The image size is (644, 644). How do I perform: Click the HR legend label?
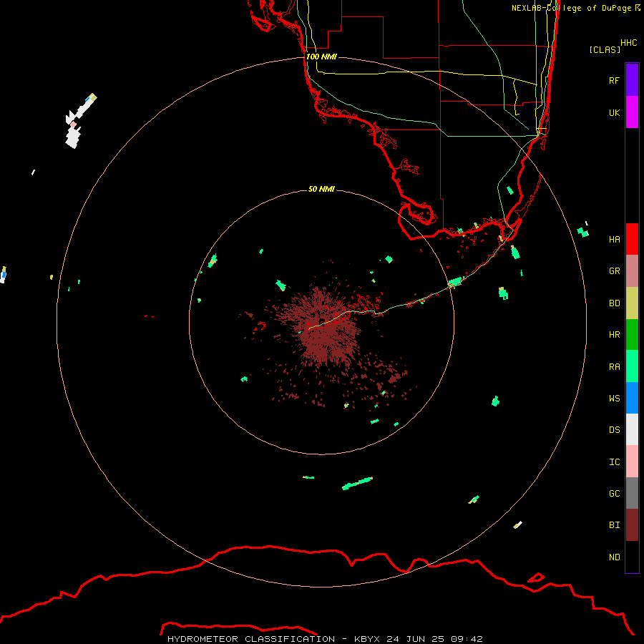pos(614,335)
